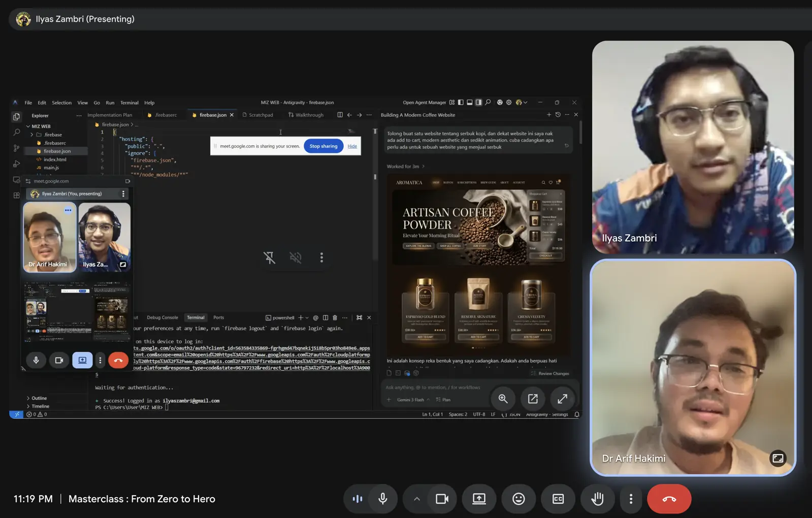Click the Stop sharing button
Viewport: 812px width, 518px height.
click(323, 146)
